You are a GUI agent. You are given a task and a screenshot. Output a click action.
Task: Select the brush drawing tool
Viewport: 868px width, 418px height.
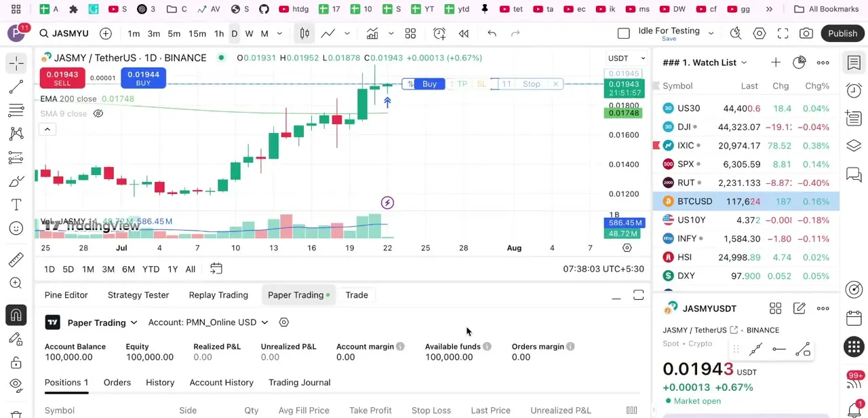(16, 181)
